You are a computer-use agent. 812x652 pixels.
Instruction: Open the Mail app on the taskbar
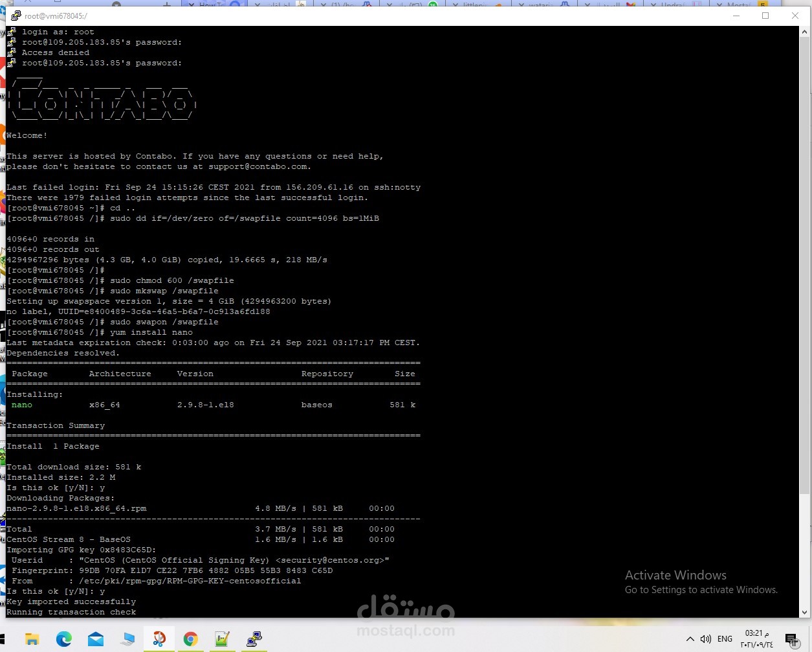96,639
